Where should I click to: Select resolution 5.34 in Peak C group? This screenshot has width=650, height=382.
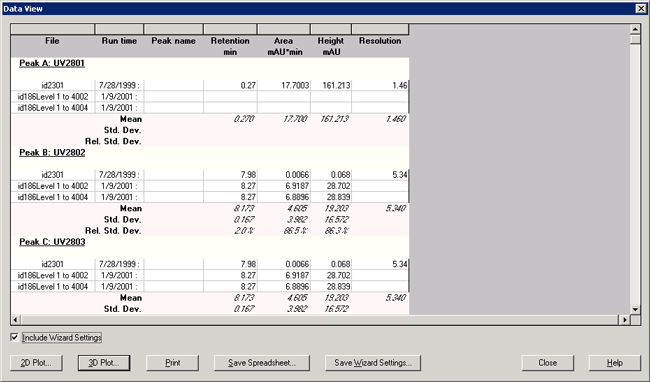click(380, 264)
